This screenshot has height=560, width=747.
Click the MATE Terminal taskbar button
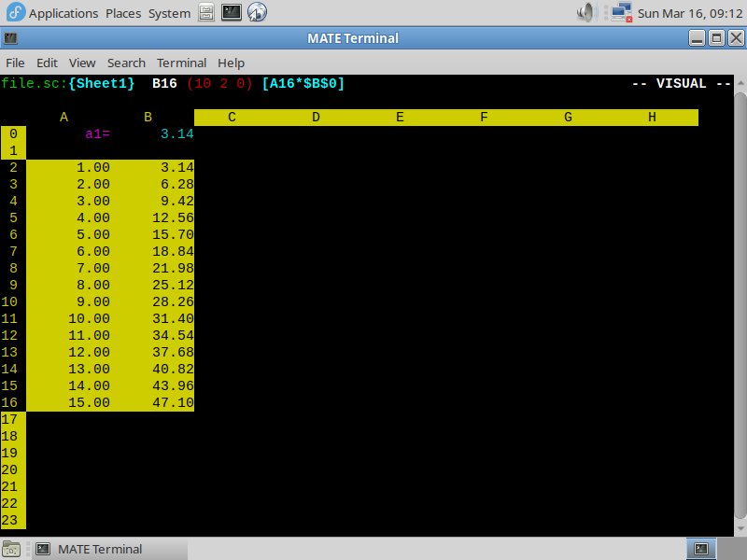(91, 549)
